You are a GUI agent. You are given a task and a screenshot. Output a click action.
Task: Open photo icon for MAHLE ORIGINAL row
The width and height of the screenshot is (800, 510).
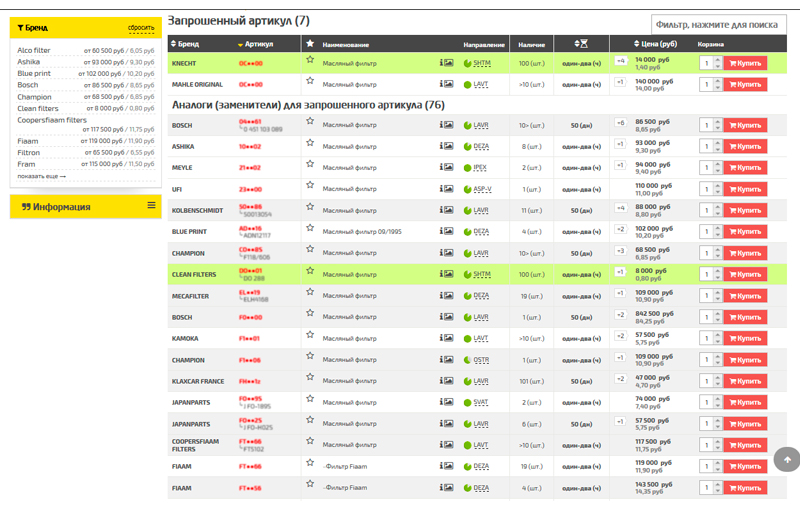point(448,84)
